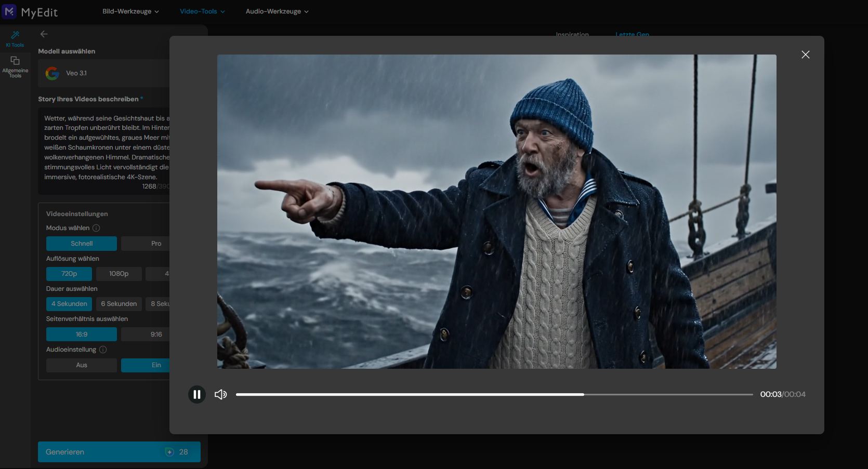The height and width of the screenshot is (469, 868).
Task: Select the 9:16 aspect ratio
Action: pyautogui.click(x=146, y=334)
